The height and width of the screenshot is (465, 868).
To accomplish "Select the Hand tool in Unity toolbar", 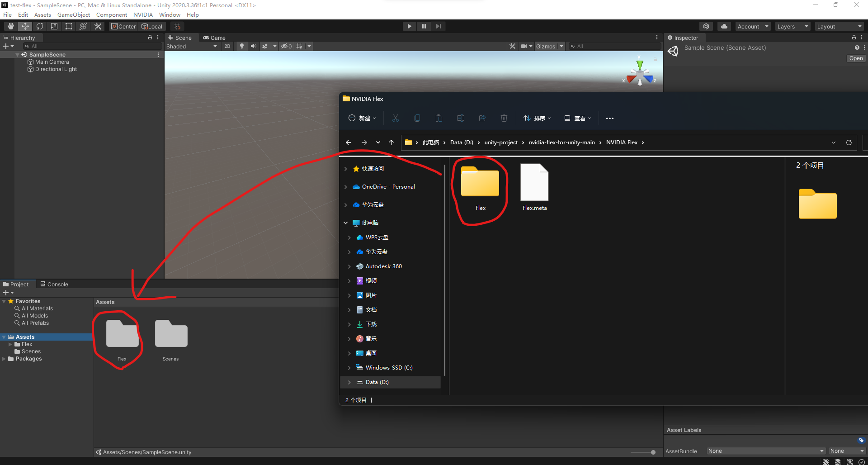I will point(11,26).
